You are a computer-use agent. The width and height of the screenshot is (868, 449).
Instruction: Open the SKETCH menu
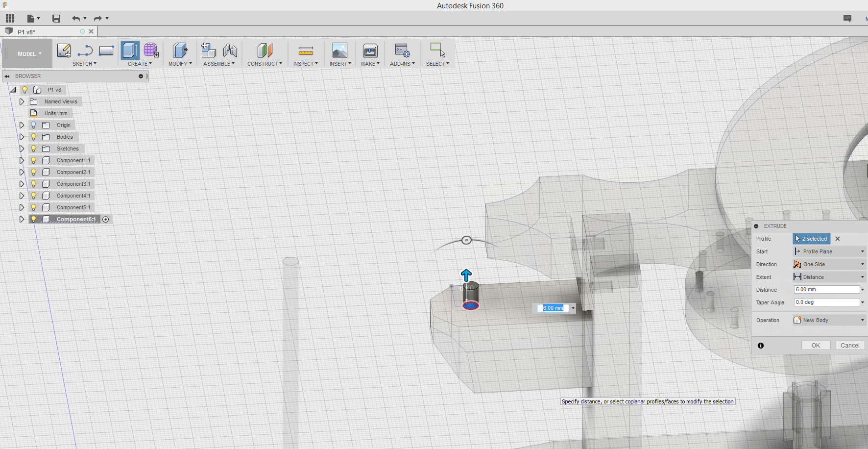[x=84, y=64]
